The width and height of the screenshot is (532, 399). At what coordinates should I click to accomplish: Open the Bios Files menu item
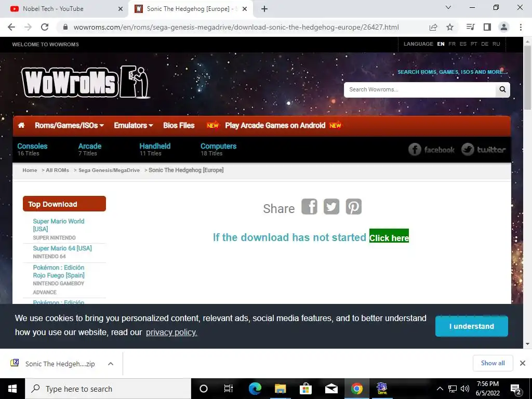(179, 126)
